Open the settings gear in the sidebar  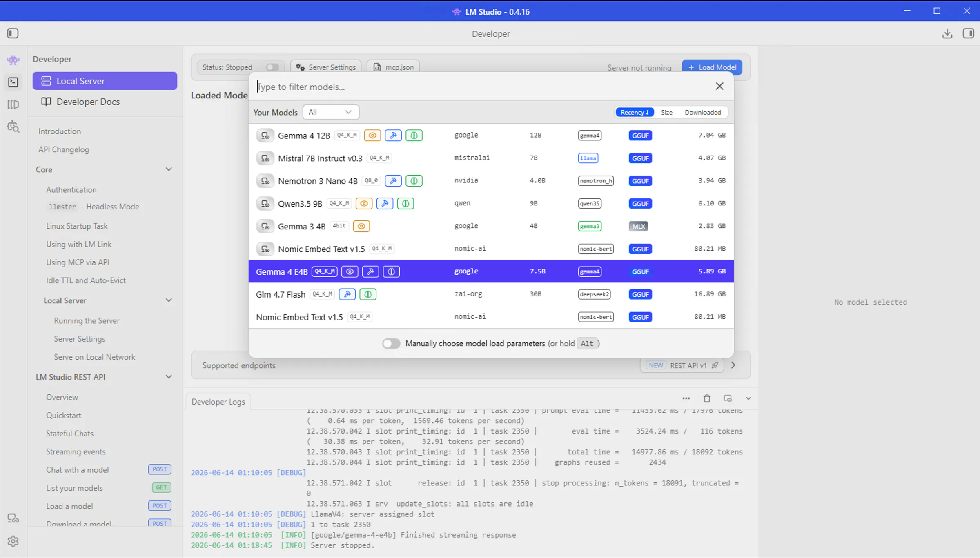click(13, 541)
